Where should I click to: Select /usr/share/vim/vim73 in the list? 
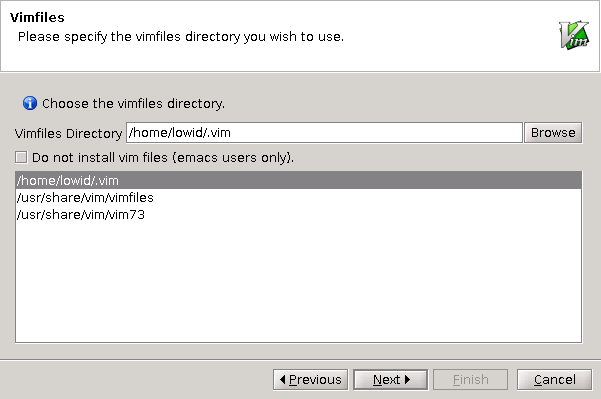coord(299,214)
